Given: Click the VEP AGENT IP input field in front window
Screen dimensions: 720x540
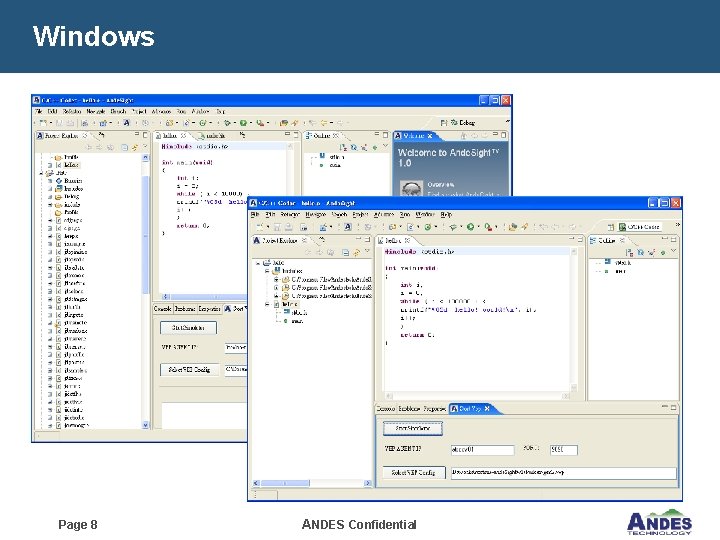Looking at the screenshot, I should pos(482,450).
